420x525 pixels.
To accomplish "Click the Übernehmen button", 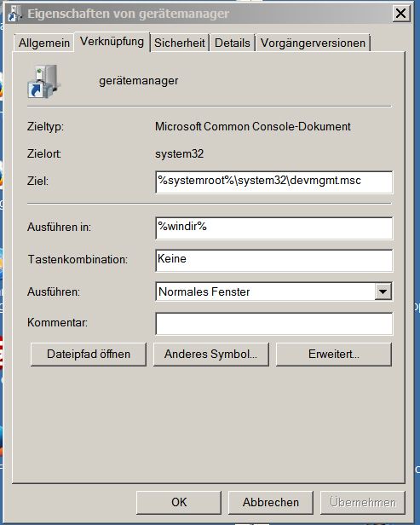I will tap(362, 502).
